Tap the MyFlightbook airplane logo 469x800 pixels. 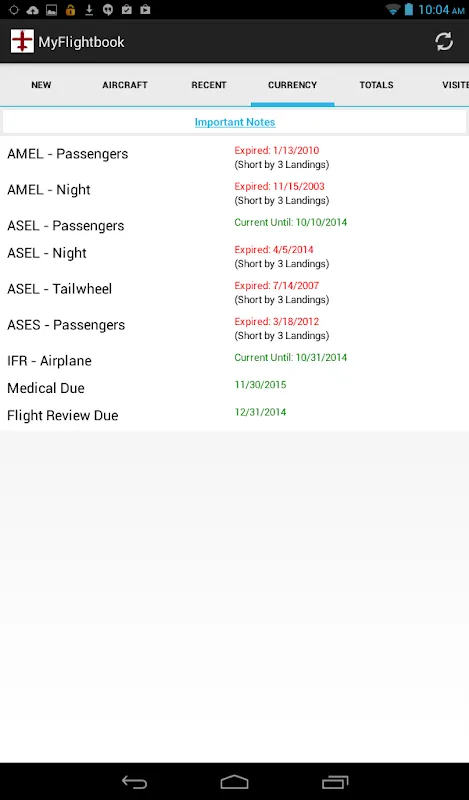(22, 41)
